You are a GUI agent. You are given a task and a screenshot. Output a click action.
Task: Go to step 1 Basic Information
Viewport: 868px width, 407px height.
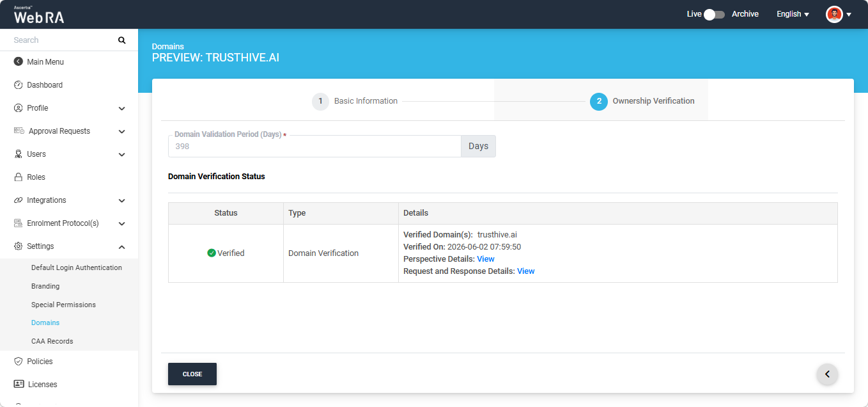click(x=355, y=101)
